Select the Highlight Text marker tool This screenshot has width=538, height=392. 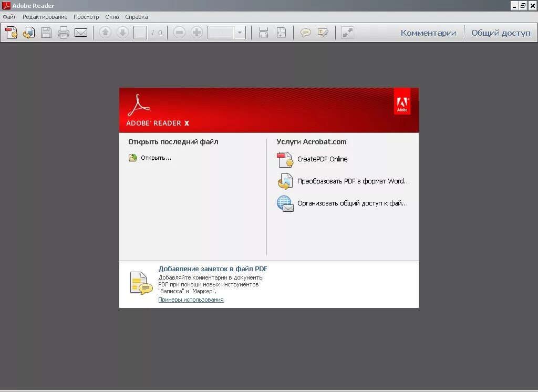[323, 33]
